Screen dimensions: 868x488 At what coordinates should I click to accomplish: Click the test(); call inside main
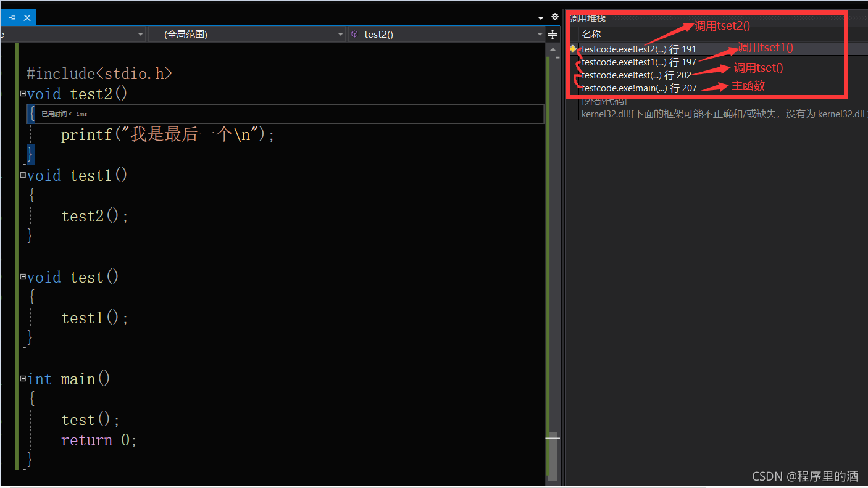coord(91,420)
